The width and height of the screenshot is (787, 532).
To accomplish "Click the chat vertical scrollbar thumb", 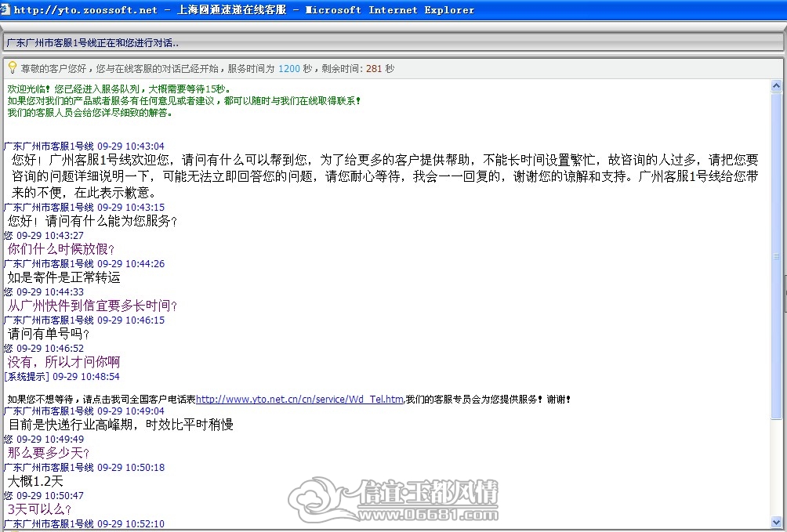I will (x=776, y=255).
